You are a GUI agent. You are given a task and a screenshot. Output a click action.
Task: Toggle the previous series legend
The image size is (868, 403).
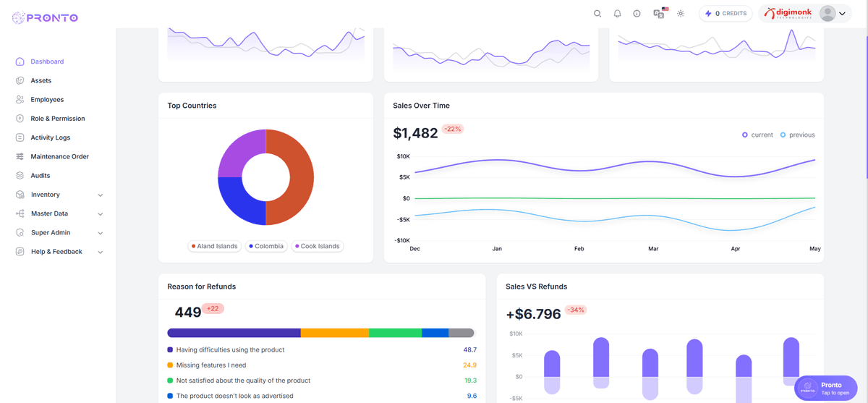[x=796, y=135]
